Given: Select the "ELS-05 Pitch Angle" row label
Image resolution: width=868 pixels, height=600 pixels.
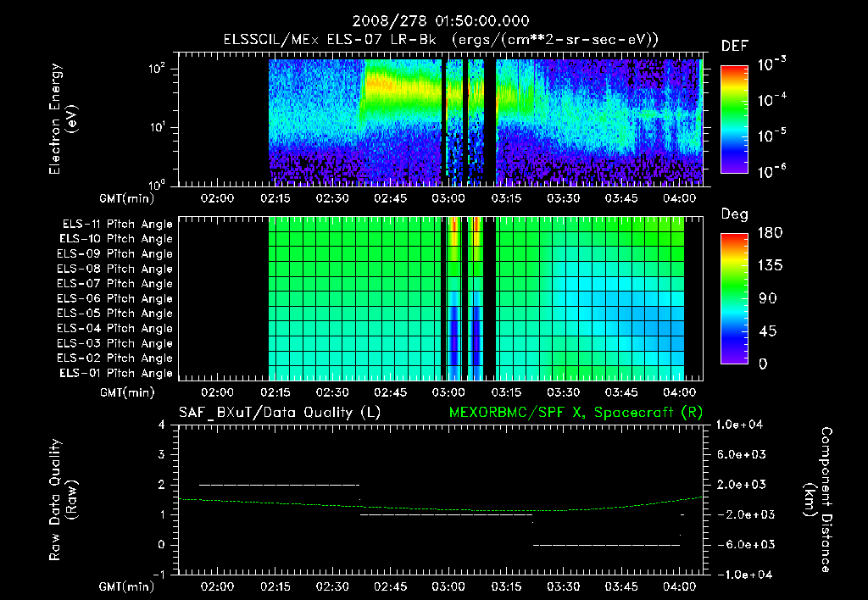Looking at the screenshot, I should [114, 314].
